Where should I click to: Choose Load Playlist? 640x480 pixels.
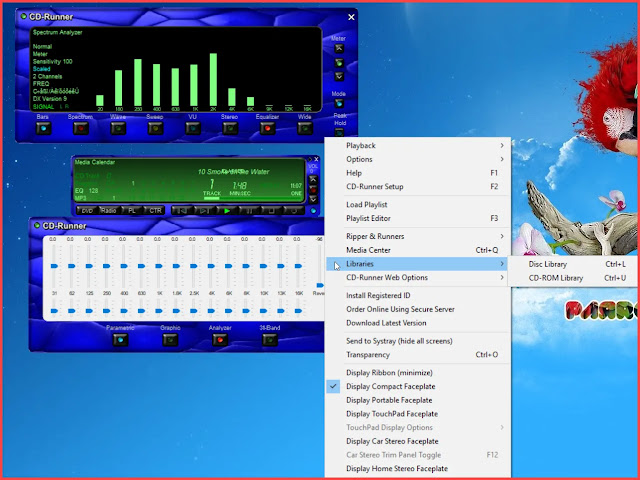point(418,204)
